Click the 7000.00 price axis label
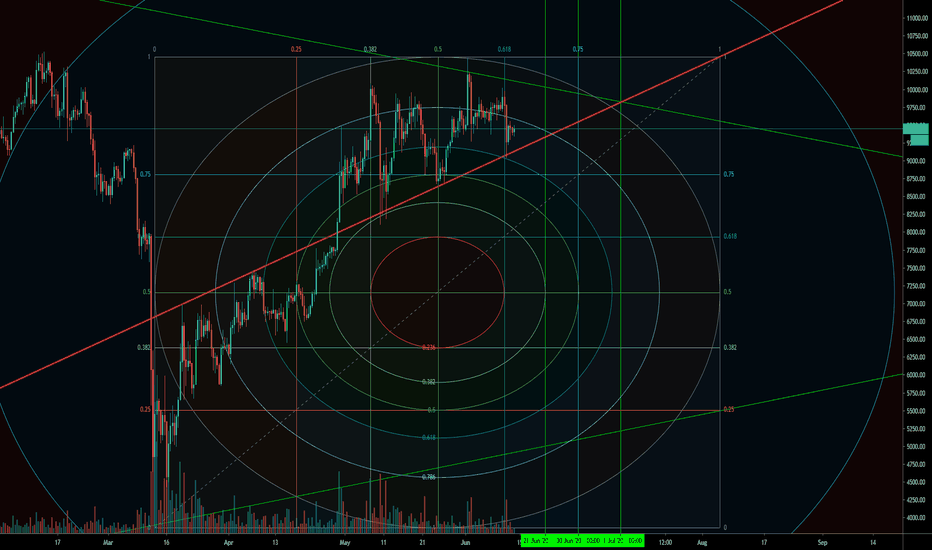 917,304
